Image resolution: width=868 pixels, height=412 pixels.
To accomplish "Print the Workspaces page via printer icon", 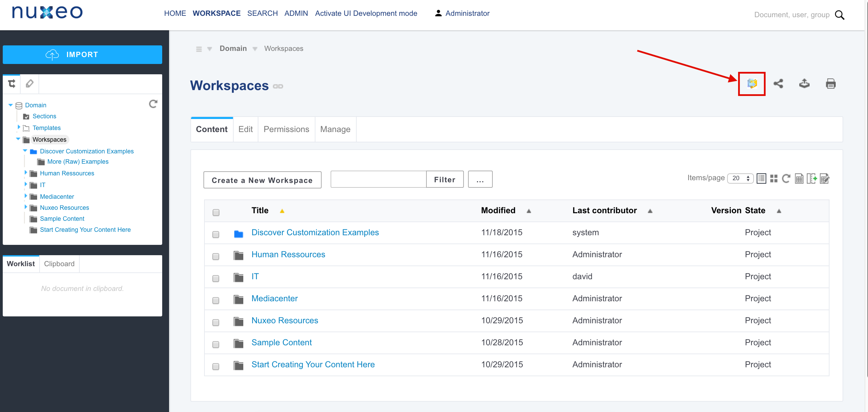I will (831, 84).
